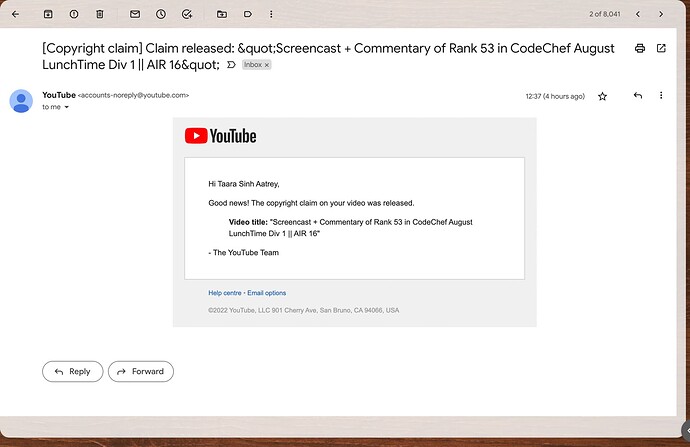690x447 pixels.
Task: Click the sender avatar picture
Action: pos(21,101)
